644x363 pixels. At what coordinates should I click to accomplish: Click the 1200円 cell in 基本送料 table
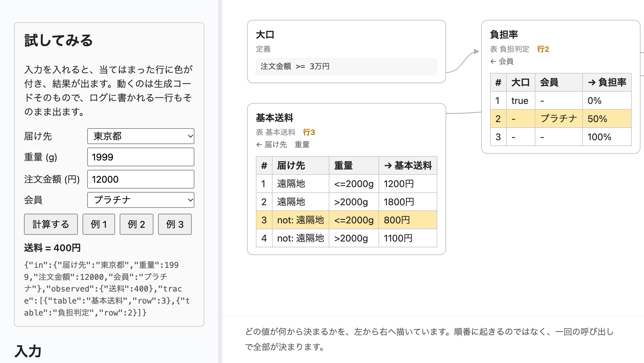[x=408, y=184]
